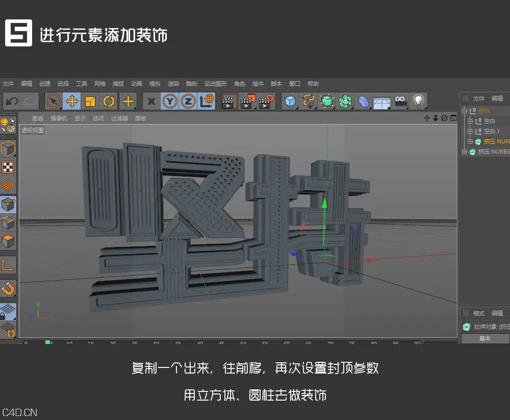Collapse the top orange 空白 null

465,111
